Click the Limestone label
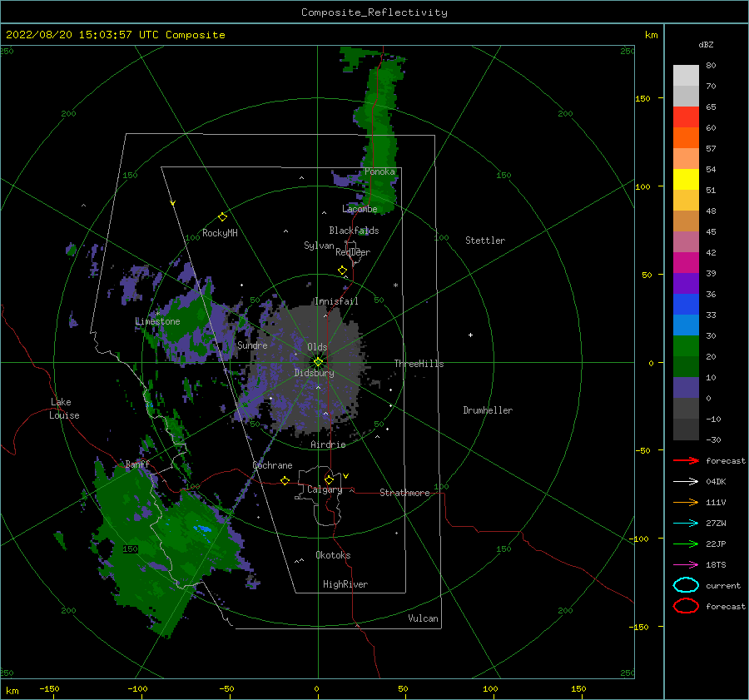Image resolution: width=749 pixels, height=700 pixels. point(157,321)
